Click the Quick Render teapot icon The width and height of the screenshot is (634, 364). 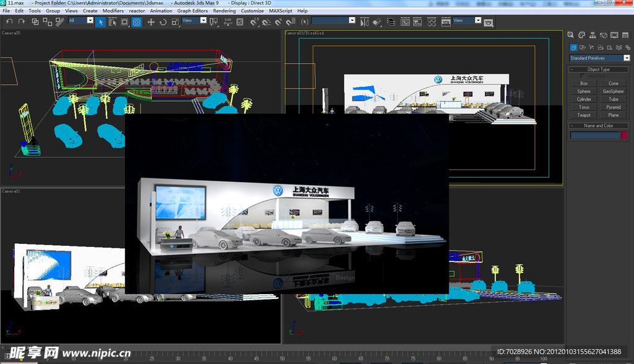click(x=489, y=22)
